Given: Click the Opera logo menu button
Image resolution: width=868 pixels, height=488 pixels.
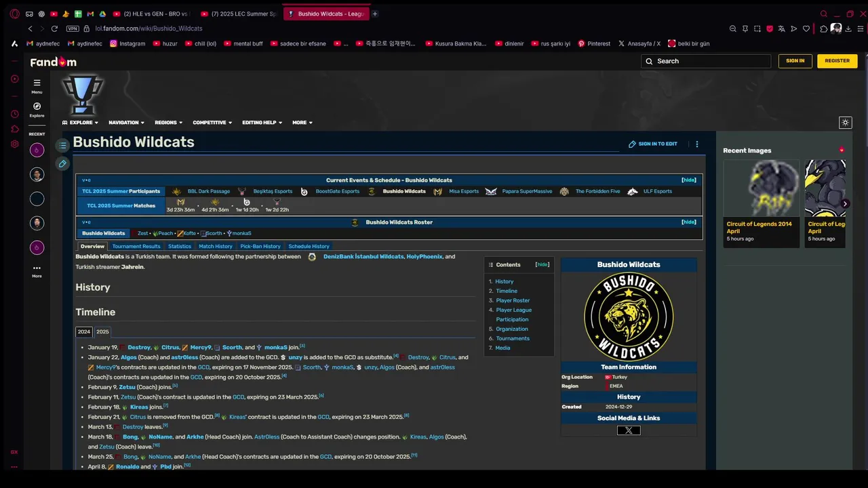Looking at the screenshot, I should pyautogui.click(x=14, y=14).
